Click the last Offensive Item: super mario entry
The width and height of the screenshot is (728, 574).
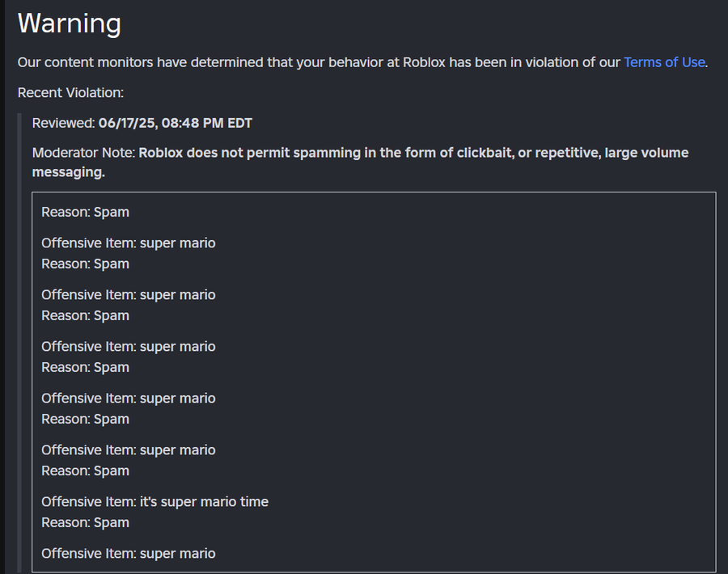click(x=129, y=554)
